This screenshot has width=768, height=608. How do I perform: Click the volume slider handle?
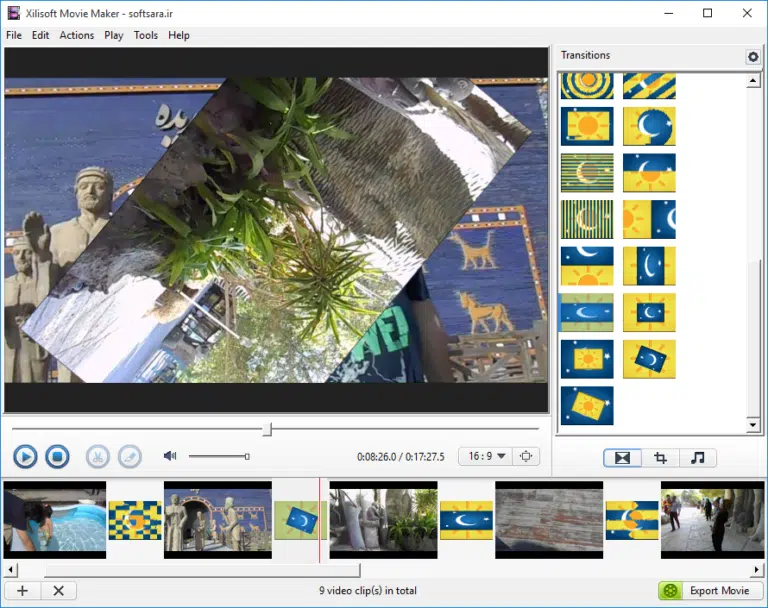click(x=247, y=457)
